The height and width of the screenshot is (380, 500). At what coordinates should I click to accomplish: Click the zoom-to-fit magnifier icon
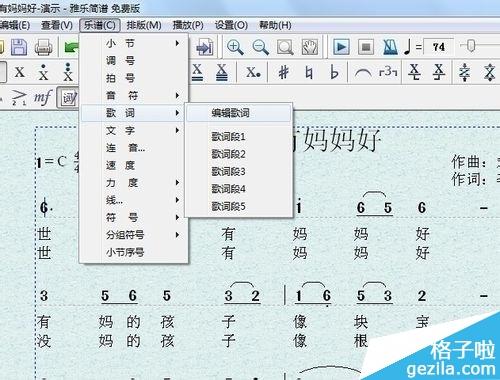285,47
